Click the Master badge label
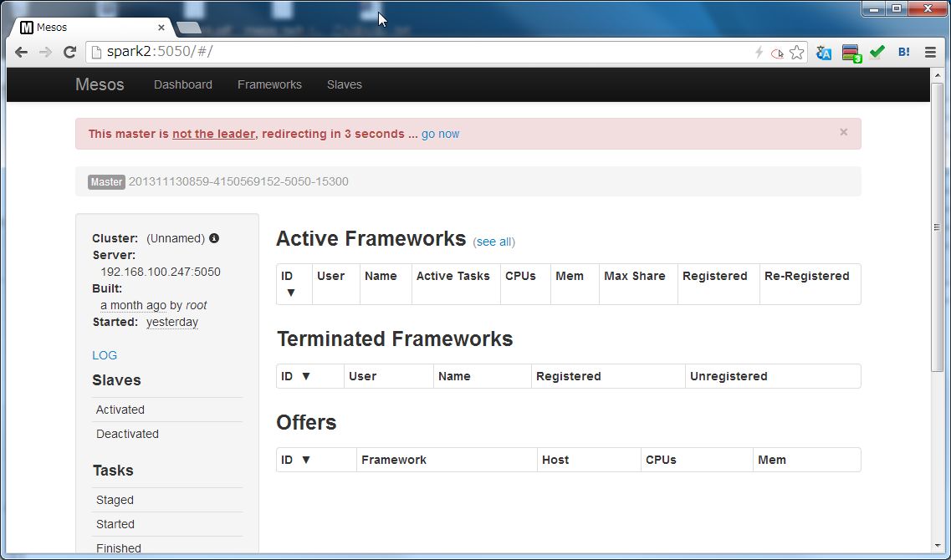This screenshot has width=951, height=560. 107,182
